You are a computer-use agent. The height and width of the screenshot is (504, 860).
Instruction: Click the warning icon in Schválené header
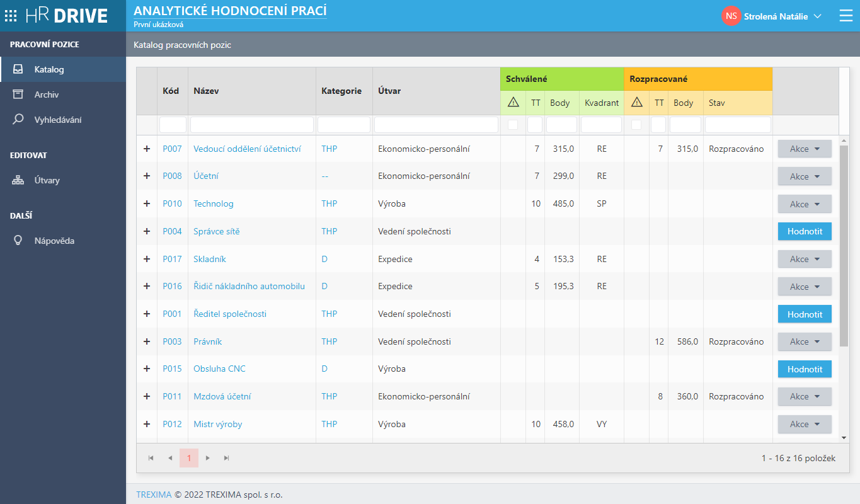[513, 103]
